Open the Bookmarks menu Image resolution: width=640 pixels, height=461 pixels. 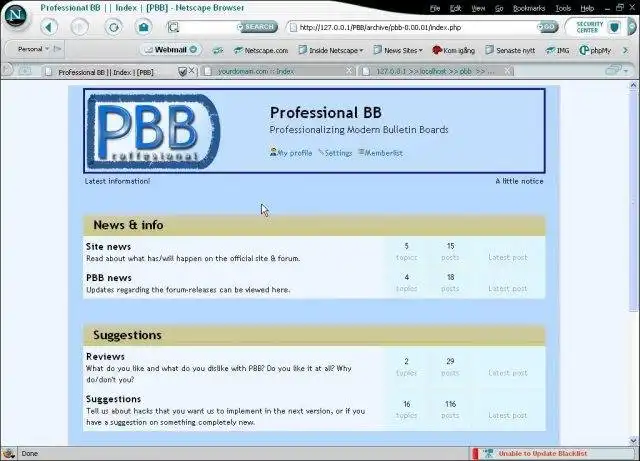point(529,8)
